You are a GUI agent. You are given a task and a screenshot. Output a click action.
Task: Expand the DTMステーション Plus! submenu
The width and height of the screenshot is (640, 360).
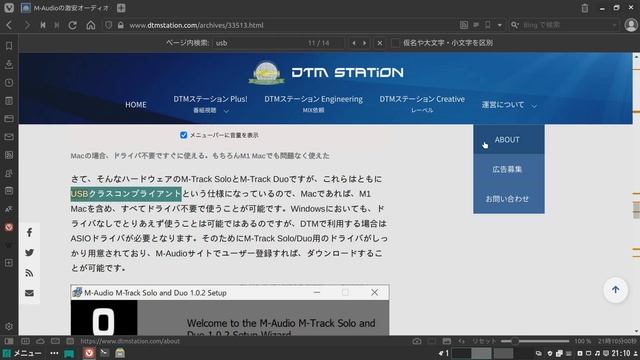click(x=226, y=111)
